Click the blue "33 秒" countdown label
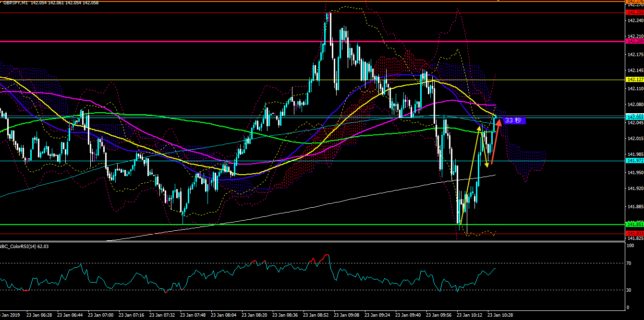 point(513,120)
